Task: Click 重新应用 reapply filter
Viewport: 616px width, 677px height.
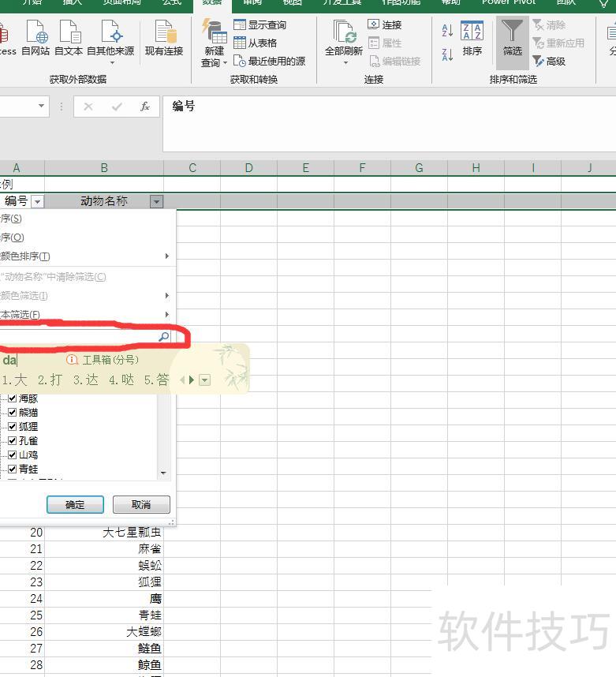Action: [x=558, y=43]
